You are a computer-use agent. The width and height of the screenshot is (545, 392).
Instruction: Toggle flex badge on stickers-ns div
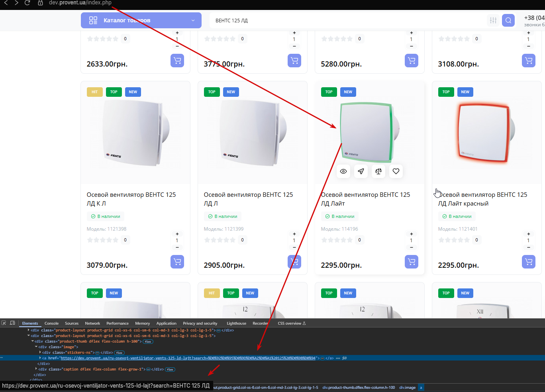pos(120,353)
